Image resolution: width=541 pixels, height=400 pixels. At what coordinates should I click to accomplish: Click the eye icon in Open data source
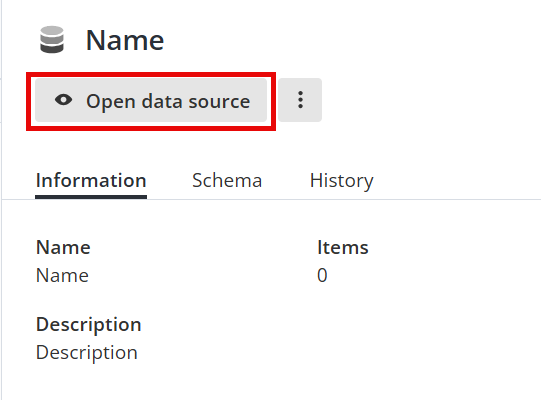click(x=63, y=100)
